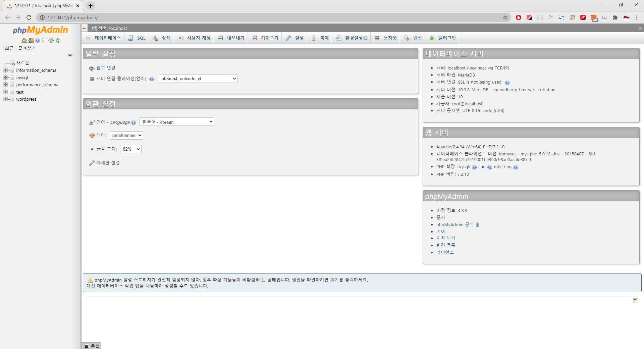Open the orange 'off' badge extension
Viewport: 644px width, 349px height.
(594, 18)
